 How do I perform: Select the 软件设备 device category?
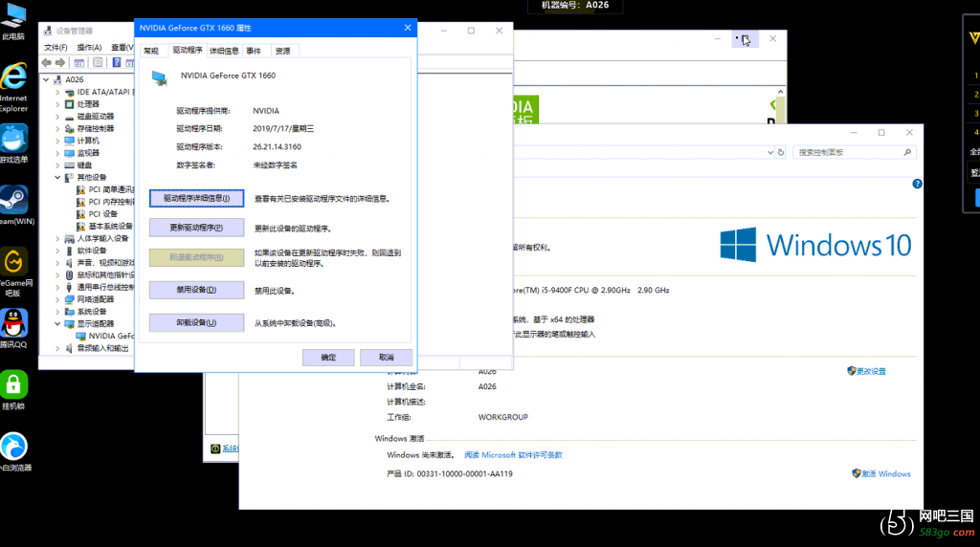(x=92, y=251)
